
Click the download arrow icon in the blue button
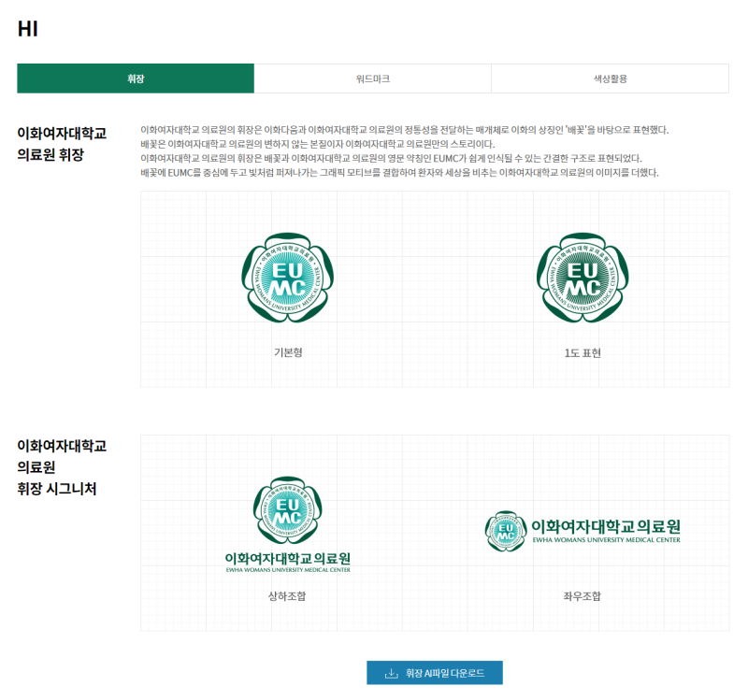391,673
